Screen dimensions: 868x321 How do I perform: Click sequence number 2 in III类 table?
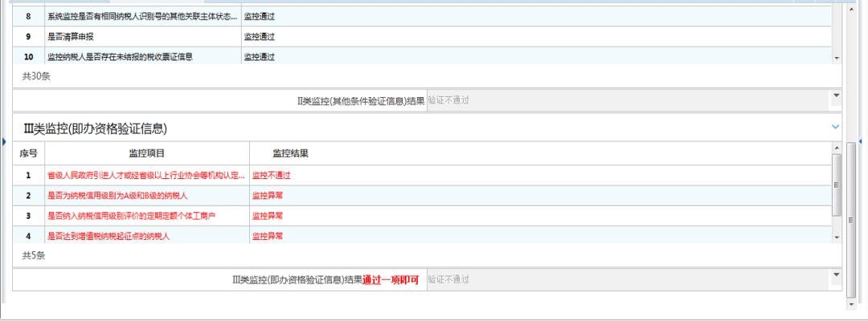[x=28, y=196]
